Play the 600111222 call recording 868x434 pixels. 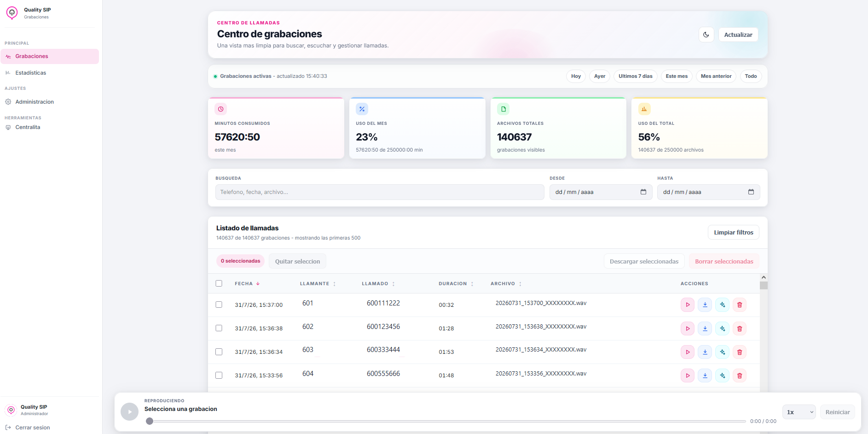[x=687, y=305]
